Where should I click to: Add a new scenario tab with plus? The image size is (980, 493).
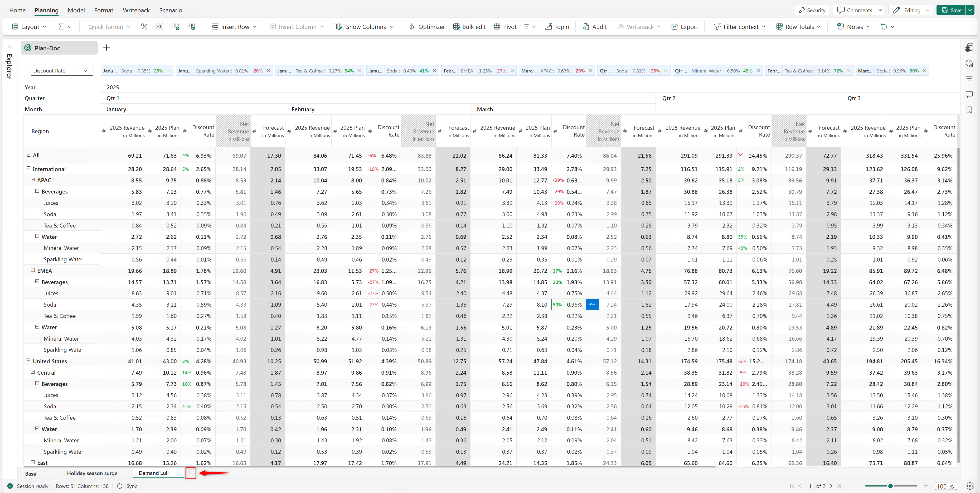[x=190, y=473]
